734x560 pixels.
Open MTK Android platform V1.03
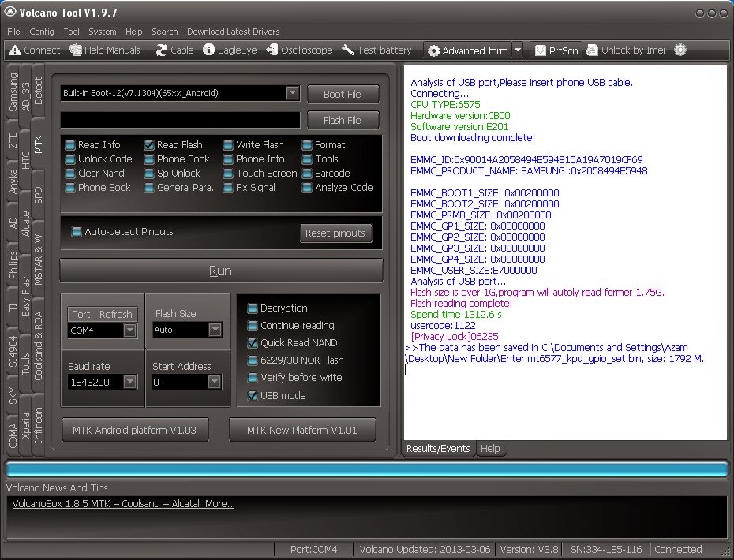coord(135,430)
